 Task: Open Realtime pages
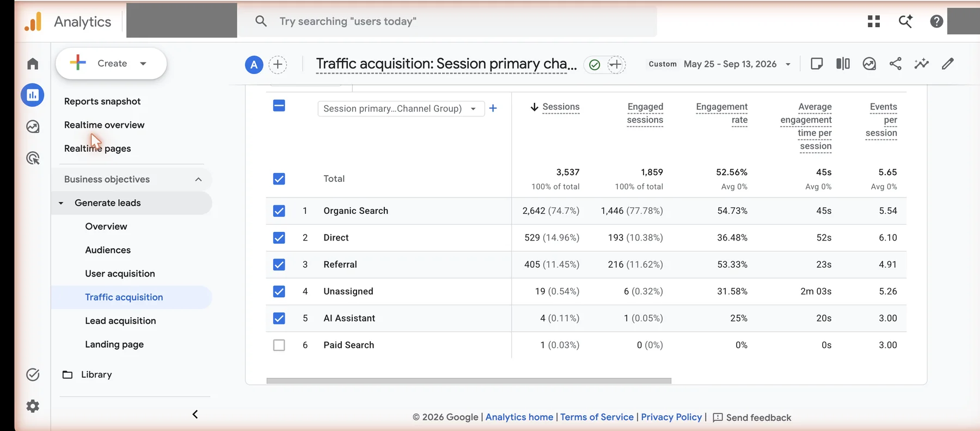pos(97,149)
